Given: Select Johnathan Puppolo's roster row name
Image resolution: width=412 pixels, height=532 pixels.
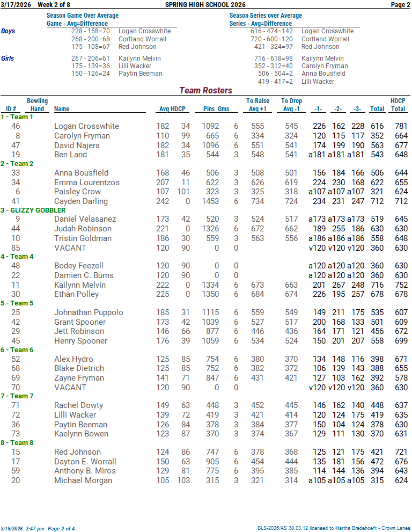Looking at the screenshot, I should (89, 312).
